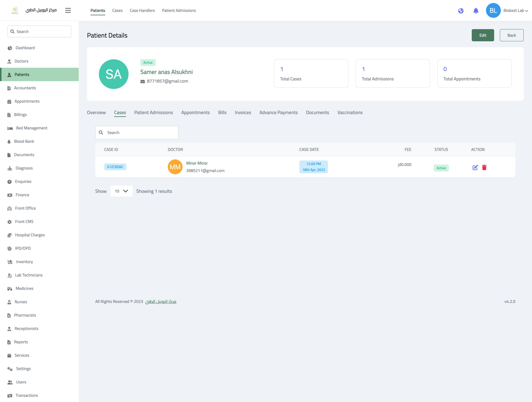
Task: Switch to Patients top tab
Action: point(98,10)
